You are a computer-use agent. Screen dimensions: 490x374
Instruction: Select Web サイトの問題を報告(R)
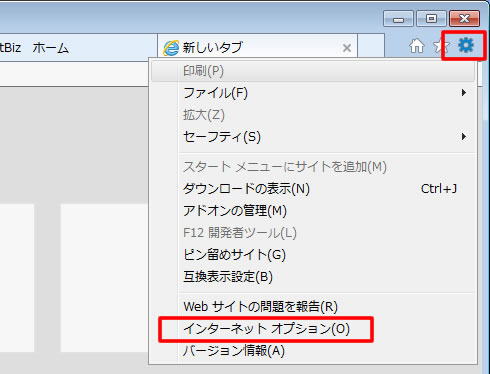coord(313,306)
